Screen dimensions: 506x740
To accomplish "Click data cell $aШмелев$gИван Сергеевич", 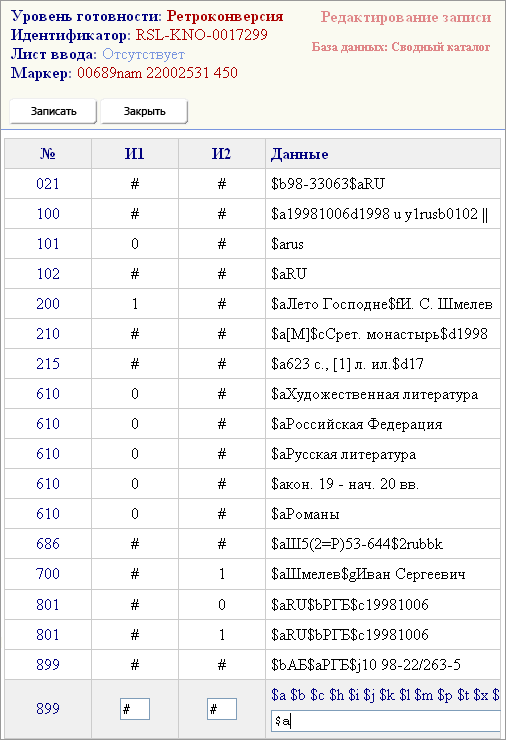I will pos(383,573).
